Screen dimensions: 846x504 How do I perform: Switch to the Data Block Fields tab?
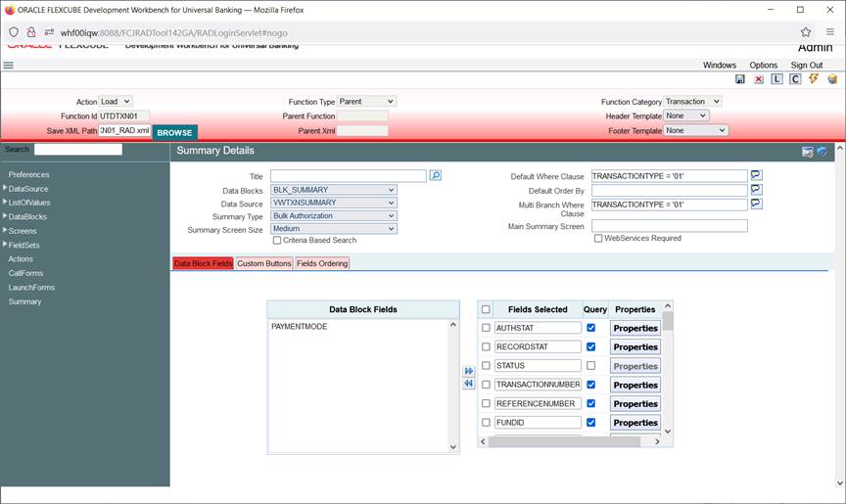point(203,263)
